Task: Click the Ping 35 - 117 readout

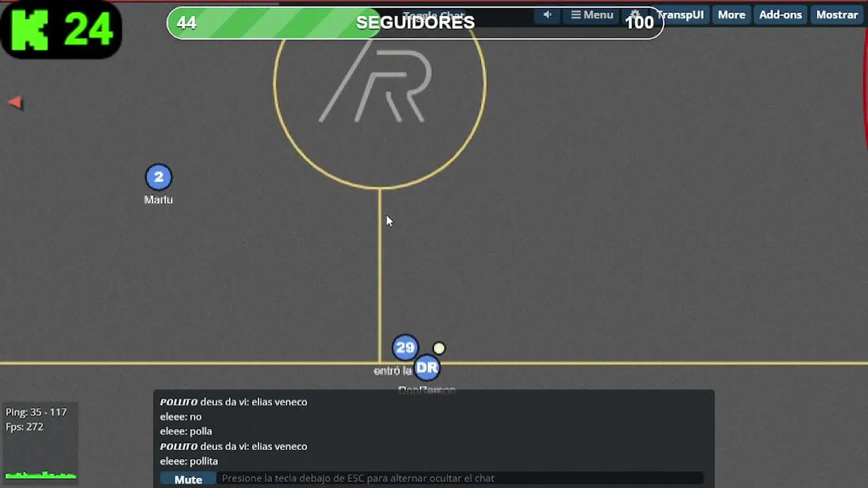Action: click(x=36, y=412)
